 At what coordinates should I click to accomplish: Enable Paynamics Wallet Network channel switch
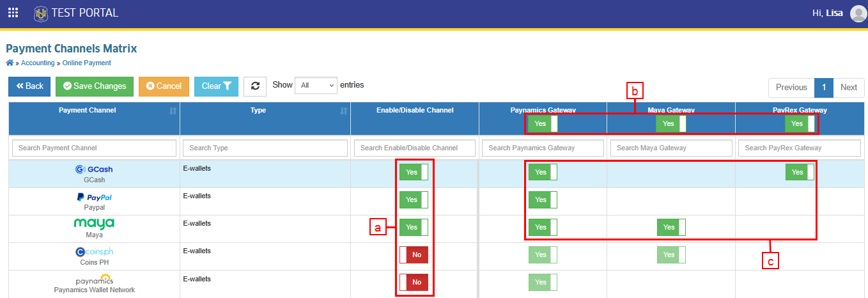click(x=414, y=282)
